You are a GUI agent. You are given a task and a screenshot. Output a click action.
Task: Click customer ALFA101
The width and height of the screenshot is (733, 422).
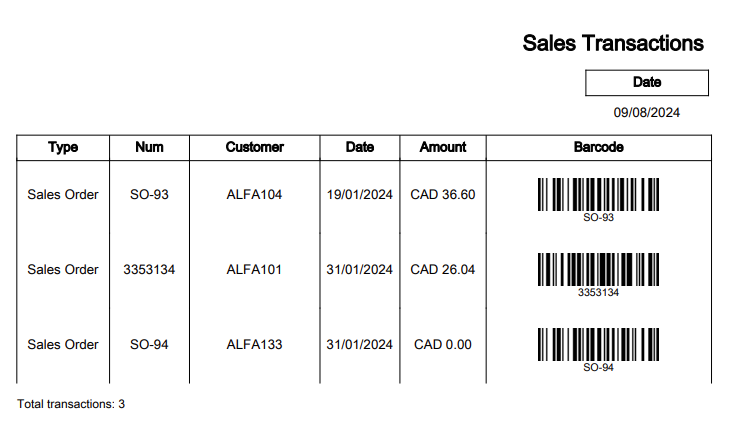(254, 270)
